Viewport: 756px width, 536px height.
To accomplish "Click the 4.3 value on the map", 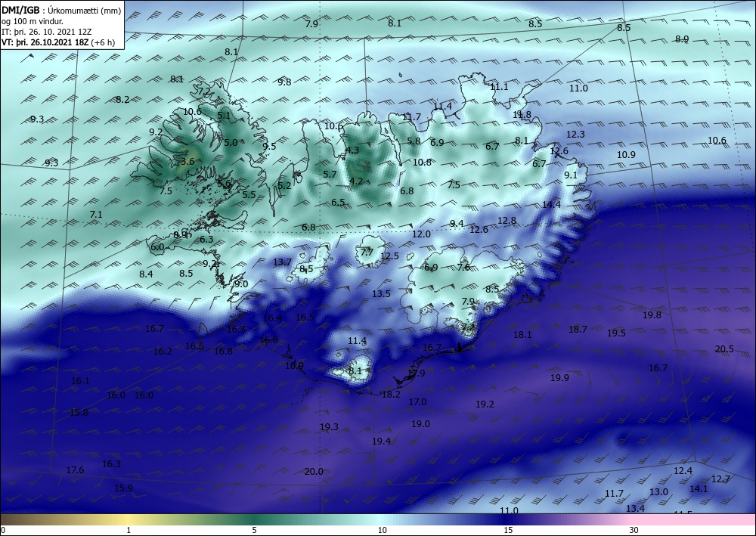I will (x=352, y=150).
